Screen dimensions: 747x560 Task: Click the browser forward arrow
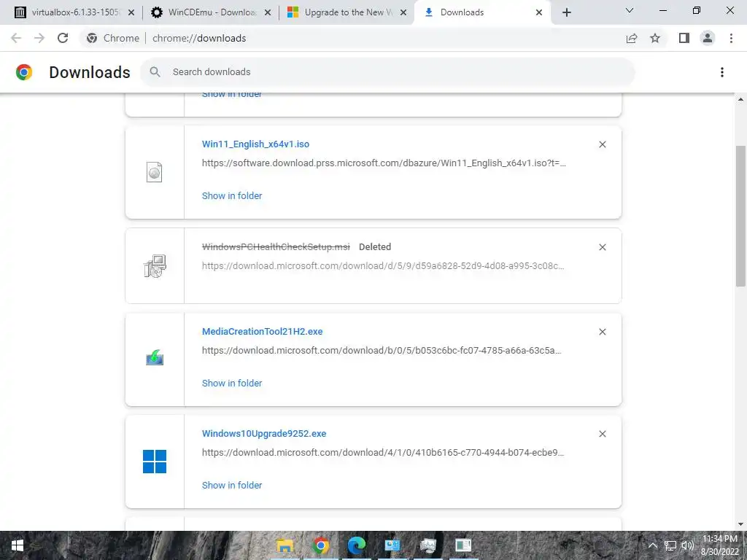click(39, 38)
